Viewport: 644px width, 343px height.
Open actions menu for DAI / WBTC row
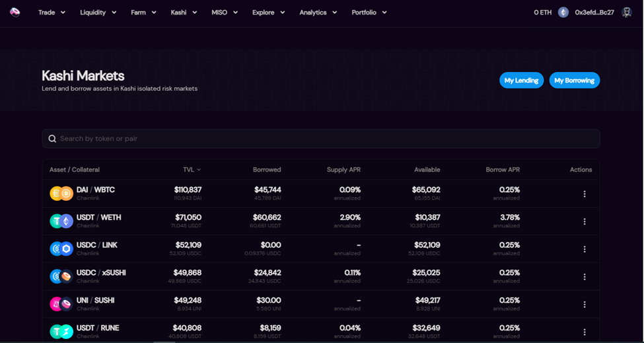pyautogui.click(x=585, y=194)
